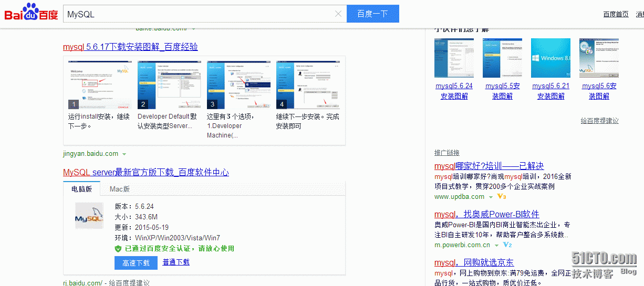Switch to the Mac版 tab
This screenshot has width=644, height=286.
tap(120, 189)
